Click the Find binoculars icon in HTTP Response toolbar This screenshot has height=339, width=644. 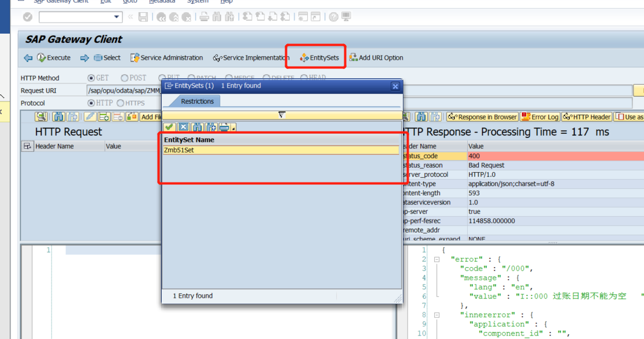[421, 117]
